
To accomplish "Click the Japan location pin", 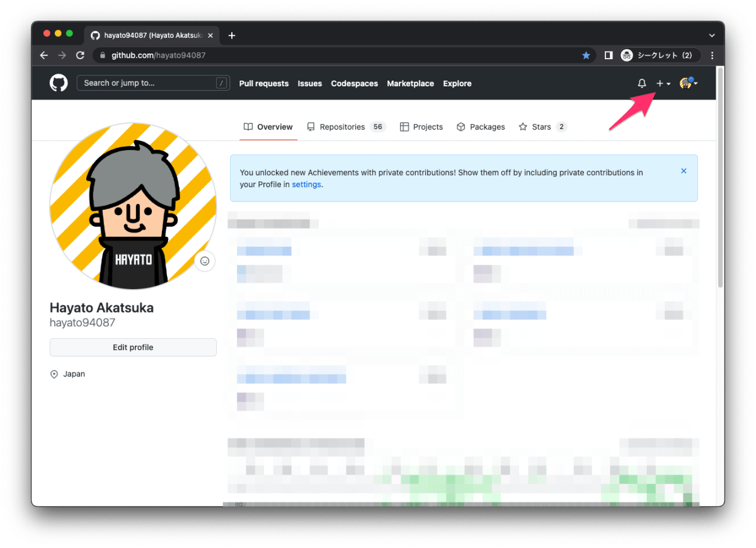I will [x=54, y=374].
